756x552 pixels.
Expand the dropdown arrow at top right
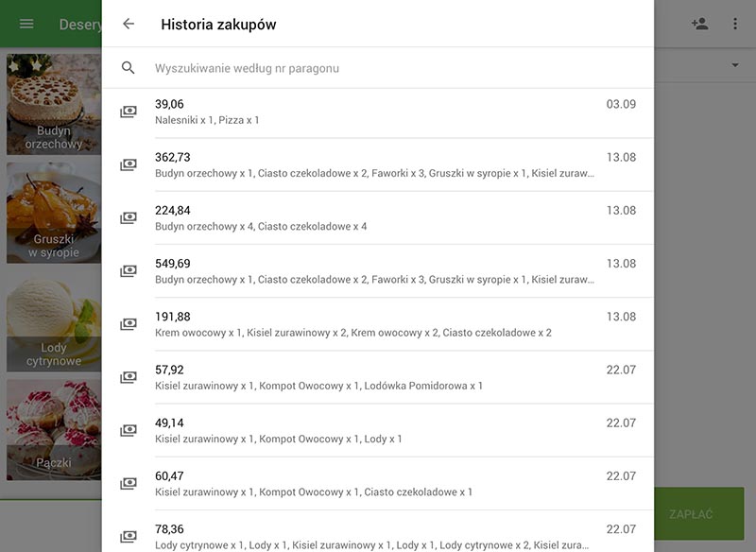pos(735,66)
